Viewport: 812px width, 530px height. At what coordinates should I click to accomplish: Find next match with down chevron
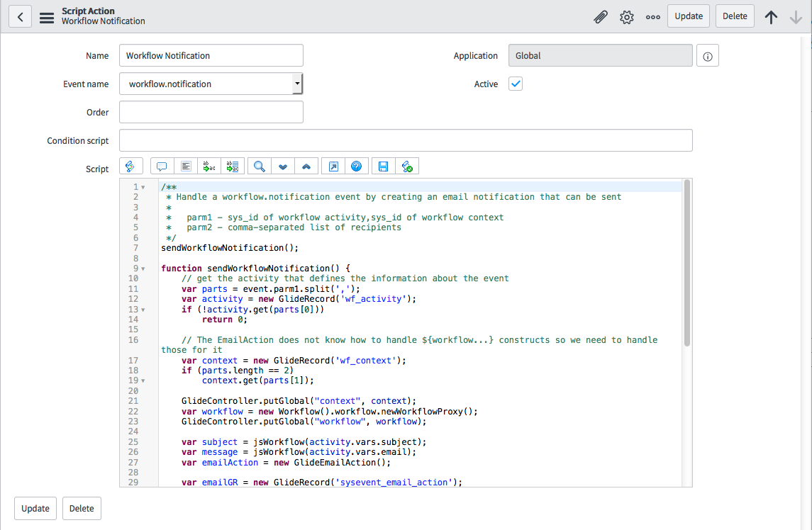(x=283, y=166)
